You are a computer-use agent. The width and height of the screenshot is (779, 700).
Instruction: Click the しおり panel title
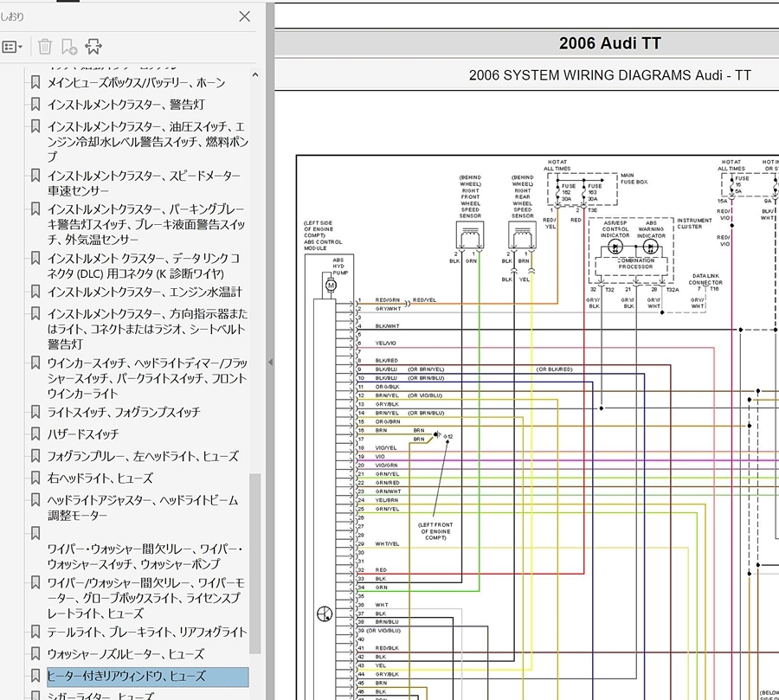click(12, 17)
